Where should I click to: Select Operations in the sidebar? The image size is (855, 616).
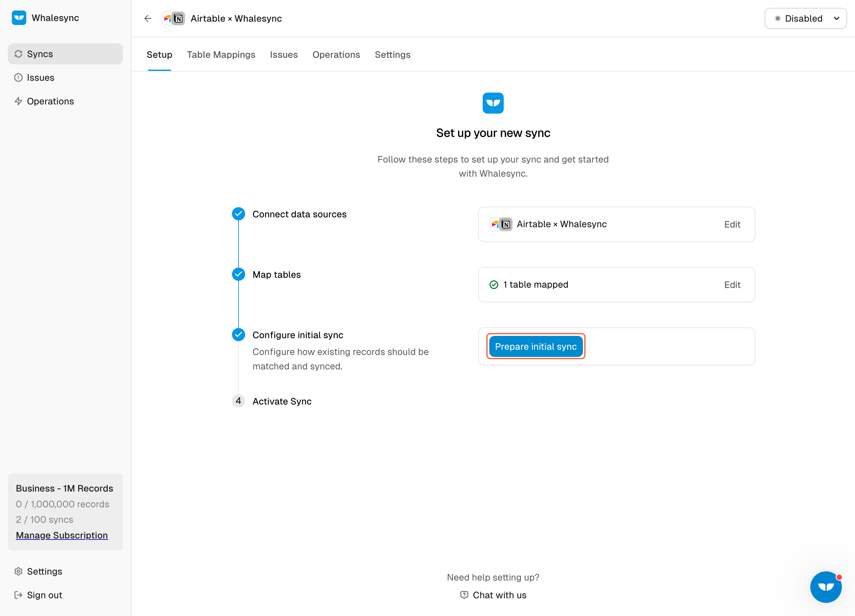click(x=65, y=101)
